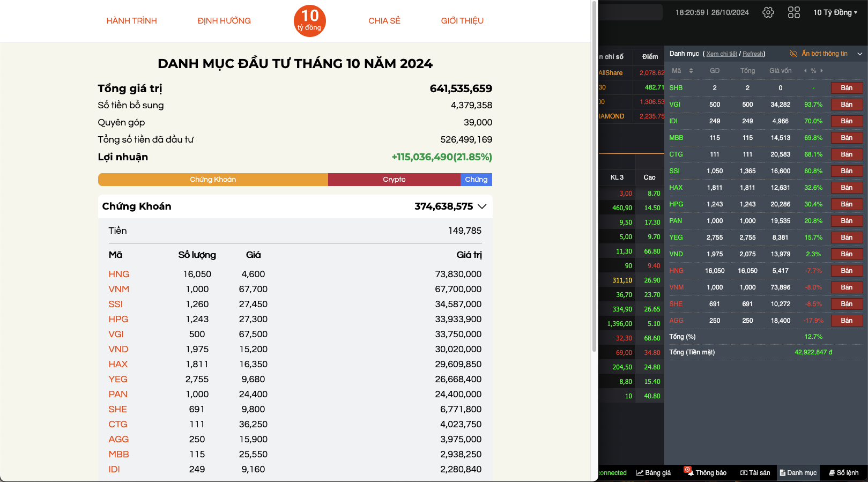Open AGG stock link in portfolio table

pos(118,439)
